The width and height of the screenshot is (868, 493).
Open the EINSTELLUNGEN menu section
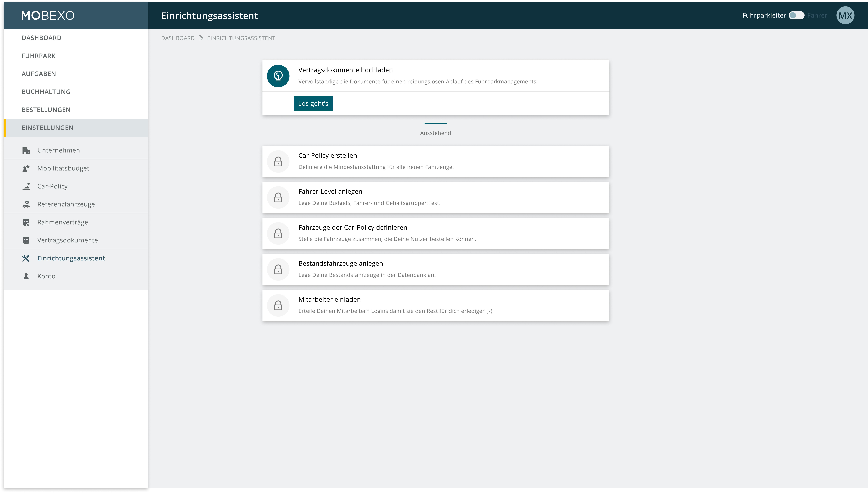(48, 128)
